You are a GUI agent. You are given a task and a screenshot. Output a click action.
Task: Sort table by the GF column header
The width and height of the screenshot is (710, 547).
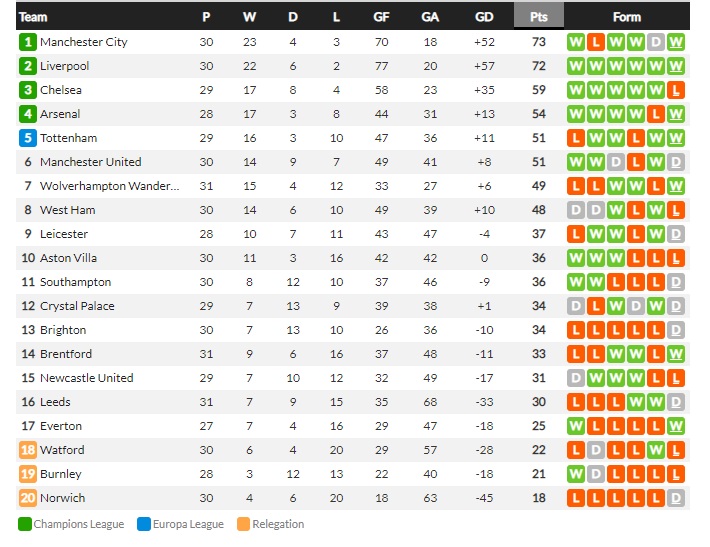(381, 17)
